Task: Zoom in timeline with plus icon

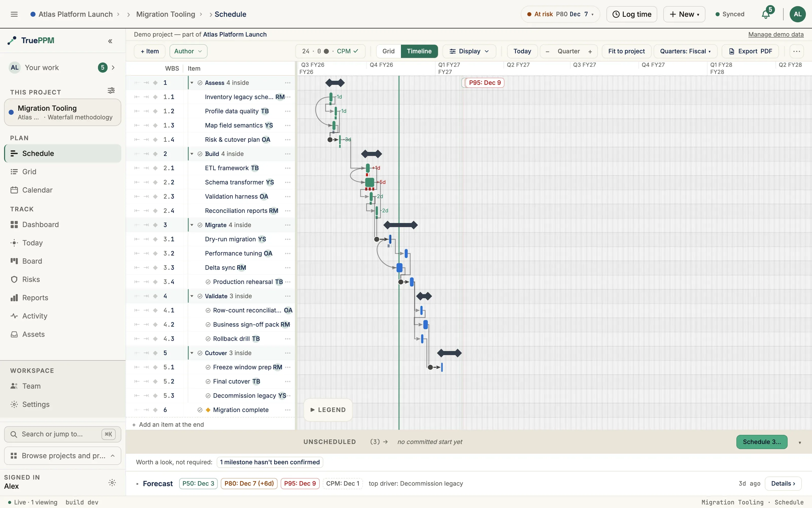Action: [590, 51]
